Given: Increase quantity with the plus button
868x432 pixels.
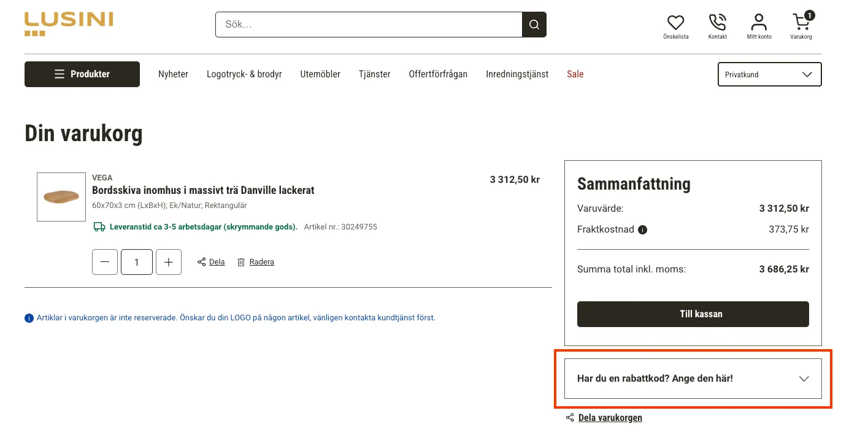Looking at the screenshot, I should [x=169, y=262].
